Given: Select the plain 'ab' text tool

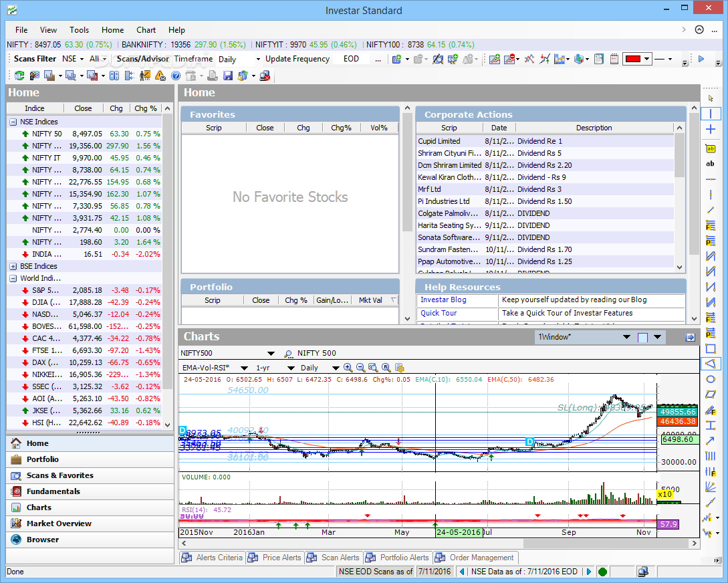Looking at the screenshot, I should (711, 163).
